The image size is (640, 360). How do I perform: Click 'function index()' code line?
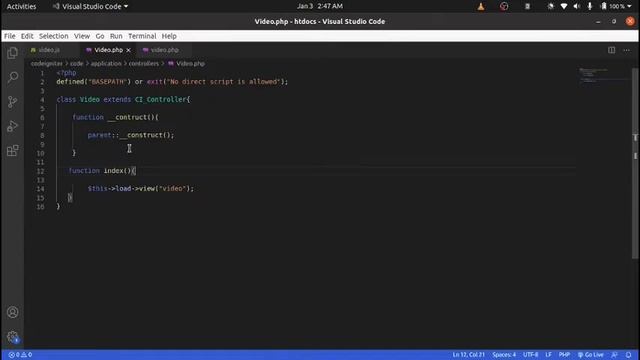point(102,171)
